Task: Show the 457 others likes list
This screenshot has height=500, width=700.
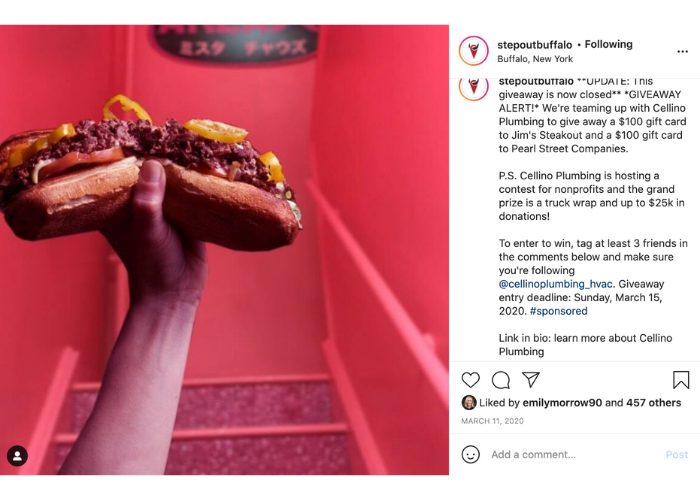Action: tap(654, 403)
